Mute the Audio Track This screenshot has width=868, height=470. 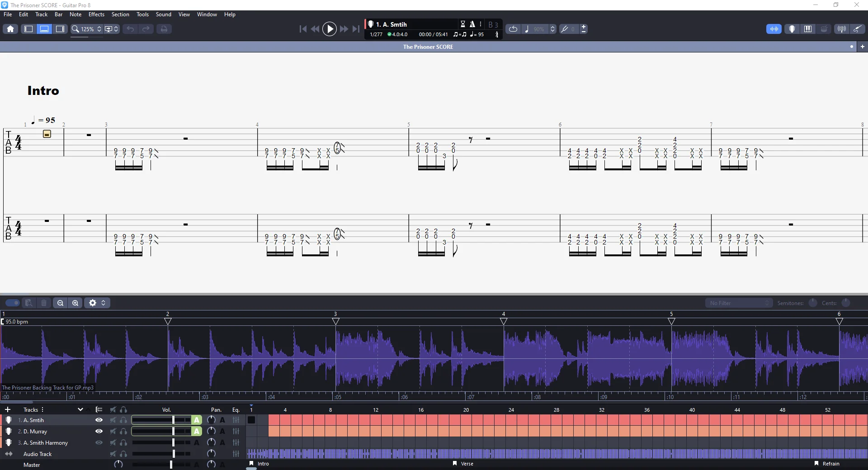(113, 454)
